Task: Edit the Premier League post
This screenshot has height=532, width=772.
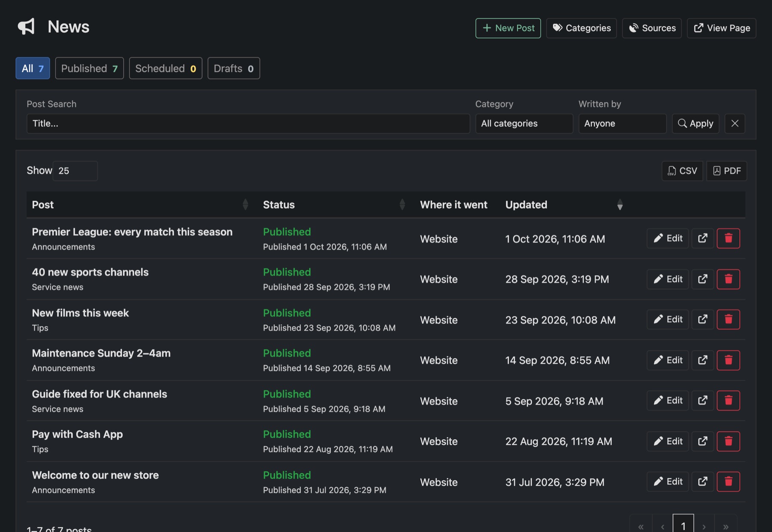Action: (x=667, y=238)
